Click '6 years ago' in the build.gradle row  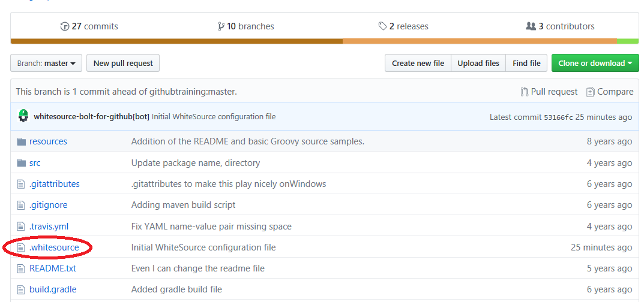(x=610, y=289)
